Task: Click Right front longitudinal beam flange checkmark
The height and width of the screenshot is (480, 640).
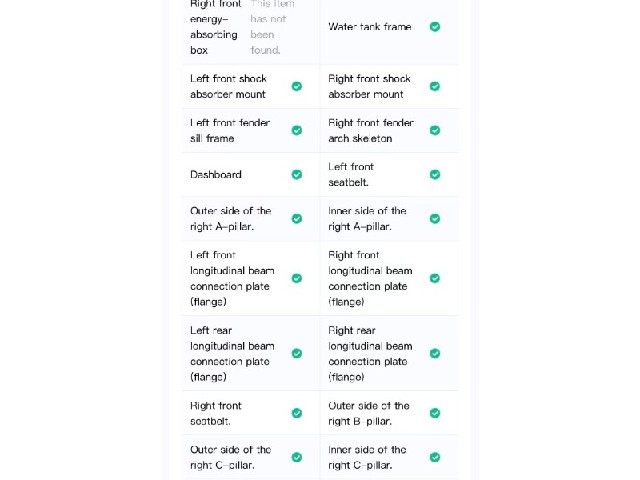Action: click(x=435, y=278)
